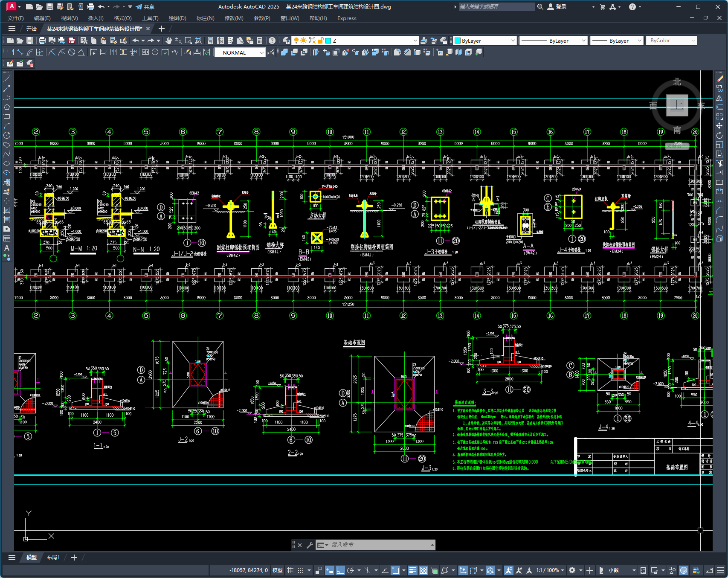Toggle the drawing grid display
This screenshot has height=578, width=728.
click(290, 570)
